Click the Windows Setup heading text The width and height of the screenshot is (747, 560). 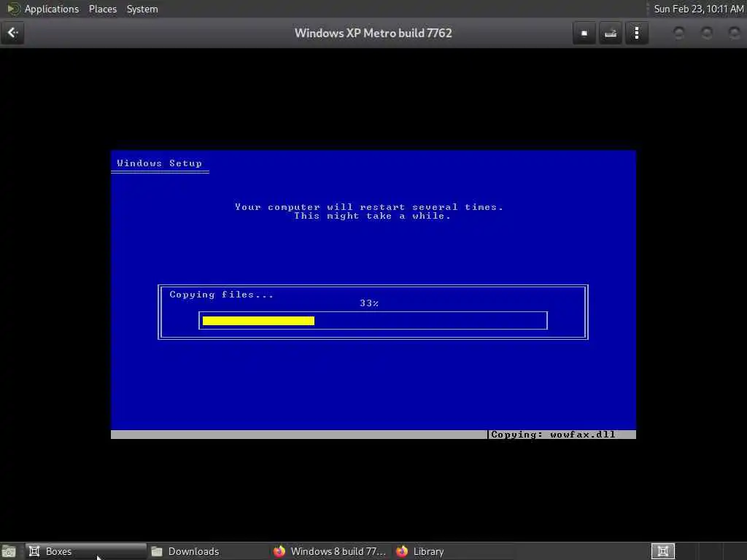[x=159, y=163]
